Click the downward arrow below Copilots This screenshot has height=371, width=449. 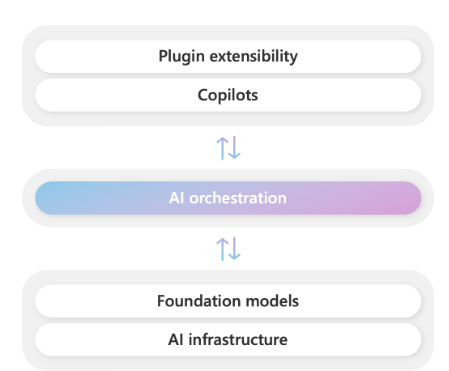(x=234, y=147)
